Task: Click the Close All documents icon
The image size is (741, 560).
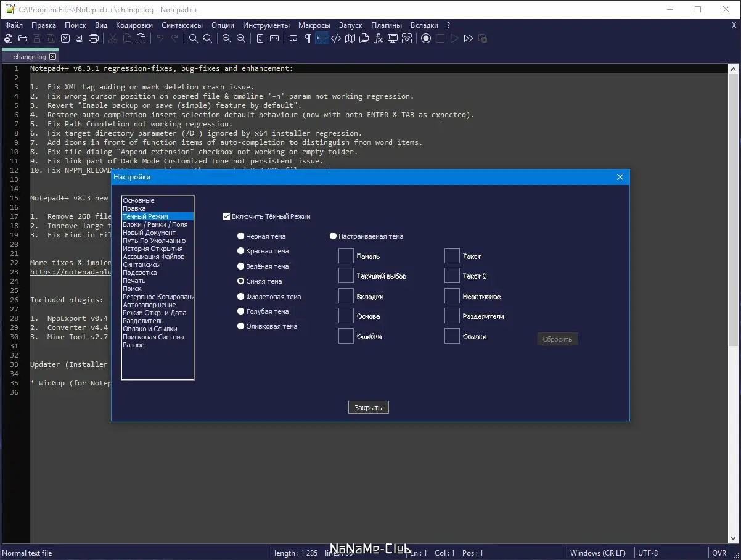Action: pos(80,38)
